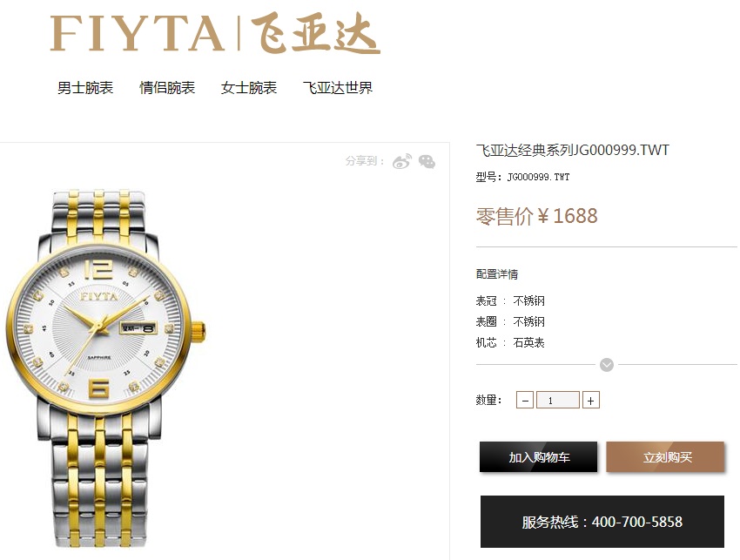Click the FIYTA logo
The width and height of the screenshot is (740, 560).
pyautogui.click(x=138, y=33)
